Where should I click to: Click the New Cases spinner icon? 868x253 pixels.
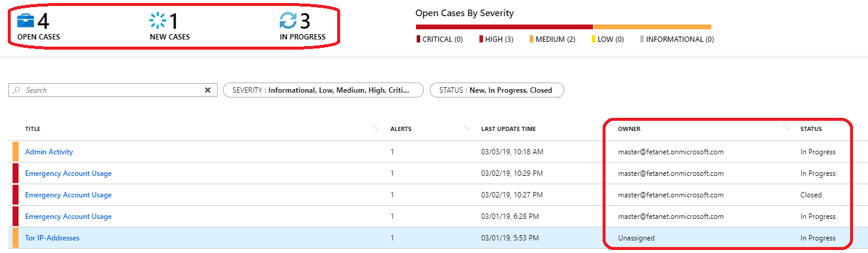(158, 21)
